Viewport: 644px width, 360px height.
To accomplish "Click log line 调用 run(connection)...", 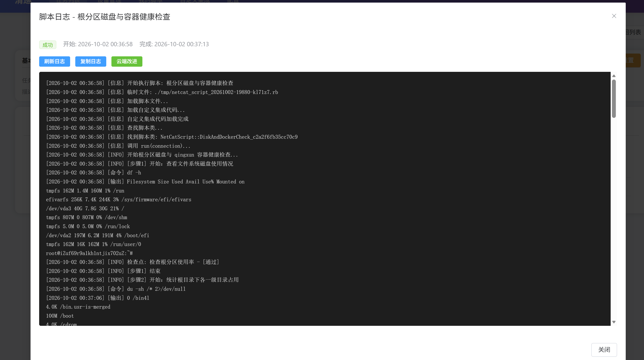I will click(x=118, y=146).
